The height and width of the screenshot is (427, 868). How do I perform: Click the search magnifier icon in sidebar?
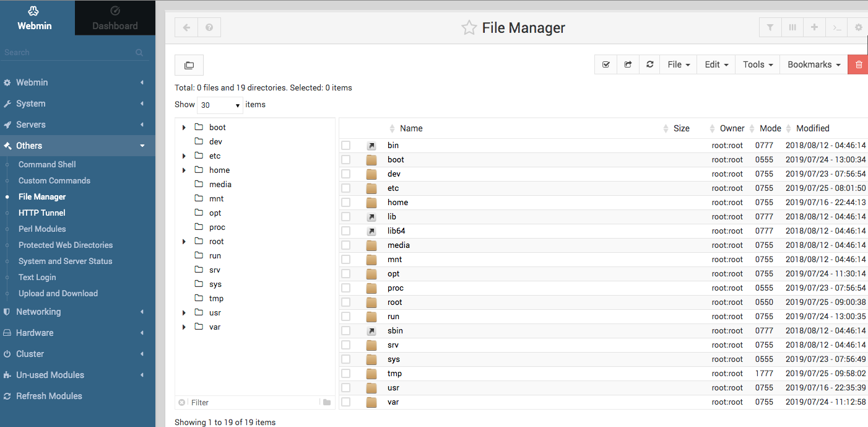(x=139, y=53)
